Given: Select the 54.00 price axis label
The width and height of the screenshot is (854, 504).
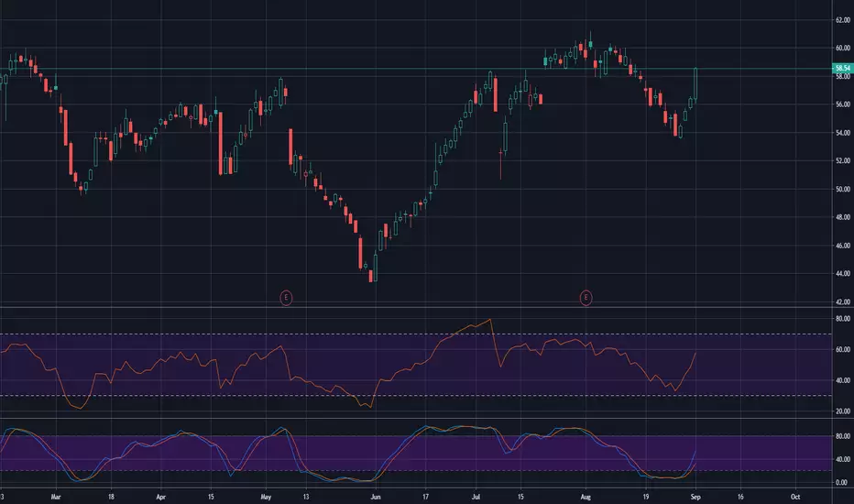Looking at the screenshot, I should coord(843,133).
